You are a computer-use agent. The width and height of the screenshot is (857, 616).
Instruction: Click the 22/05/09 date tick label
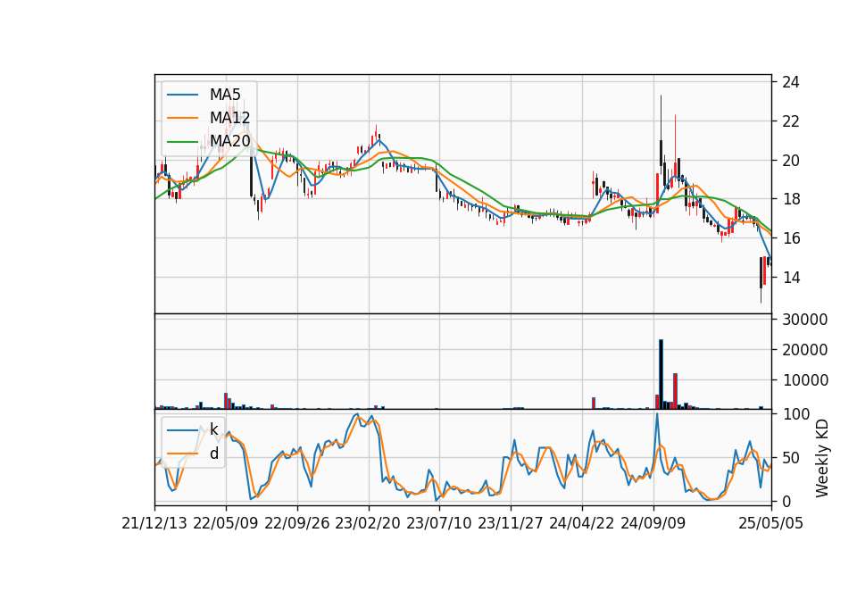226,523
